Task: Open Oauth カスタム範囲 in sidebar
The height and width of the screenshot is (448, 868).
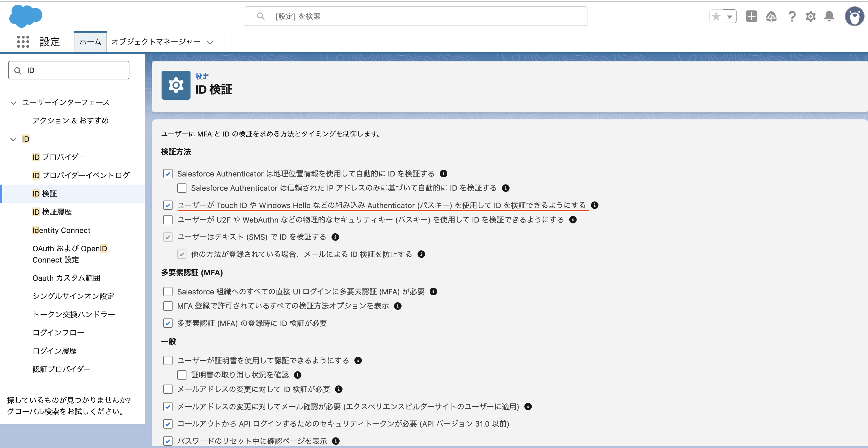Action: (x=66, y=278)
